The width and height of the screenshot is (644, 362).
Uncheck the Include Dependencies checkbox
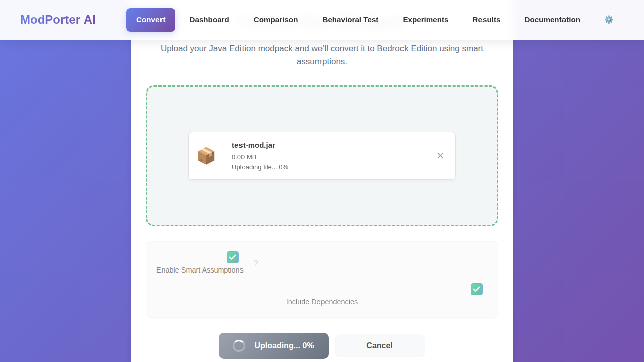[476, 289]
